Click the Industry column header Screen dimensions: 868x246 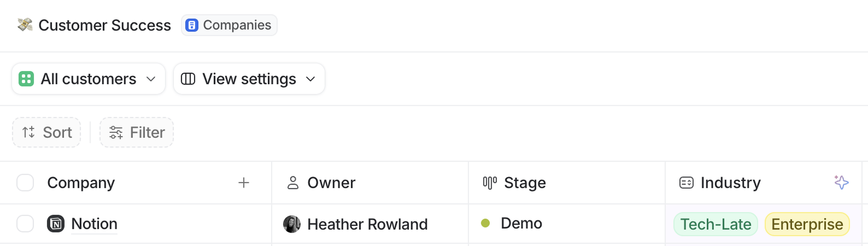(731, 183)
